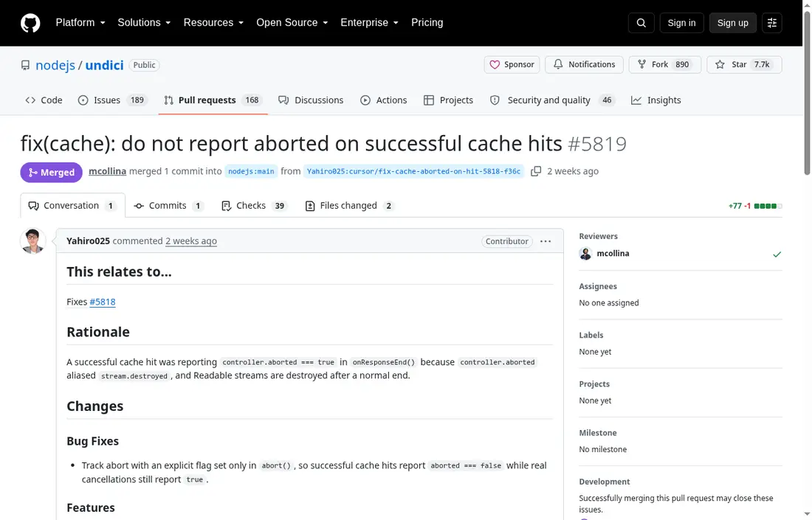This screenshot has height=520, width=812.
Task: Expand the Open Source menu
Action: tap(292, 23)
